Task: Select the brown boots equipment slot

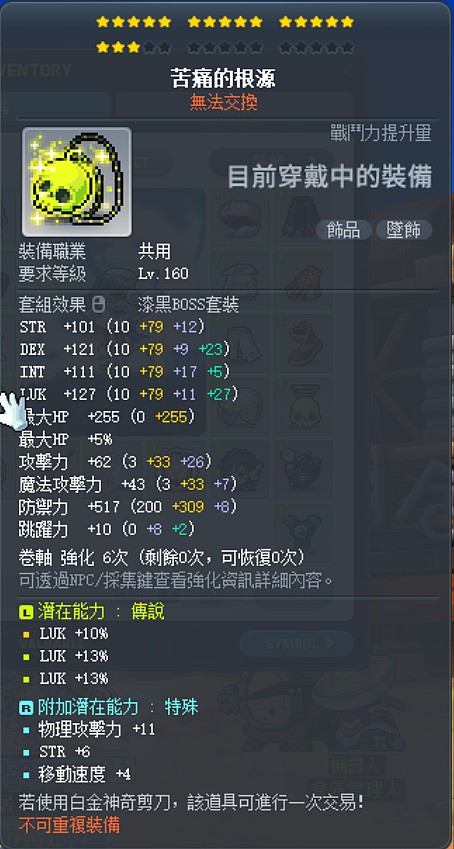Action: (302, 343)
